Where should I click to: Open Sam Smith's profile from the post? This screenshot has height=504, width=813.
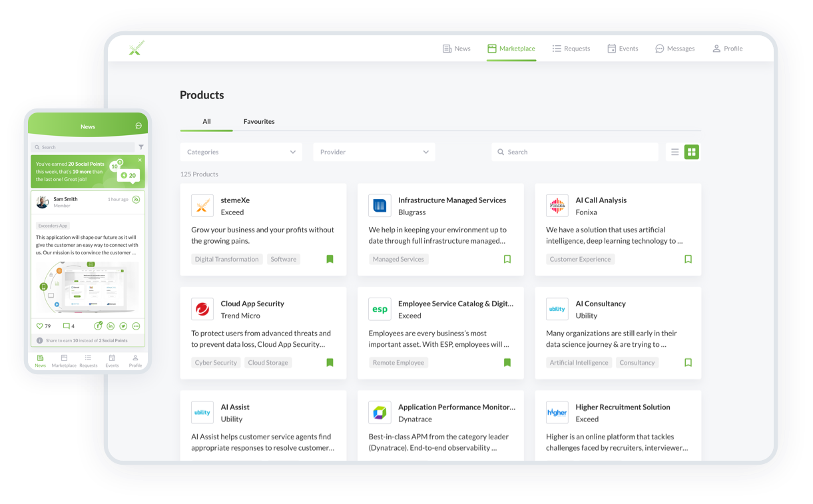(x=42, y=202)
